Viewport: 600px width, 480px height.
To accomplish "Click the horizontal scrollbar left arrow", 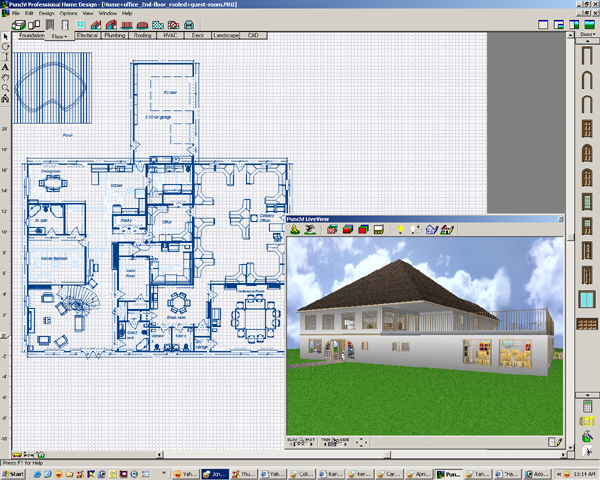I will point(160,455).
